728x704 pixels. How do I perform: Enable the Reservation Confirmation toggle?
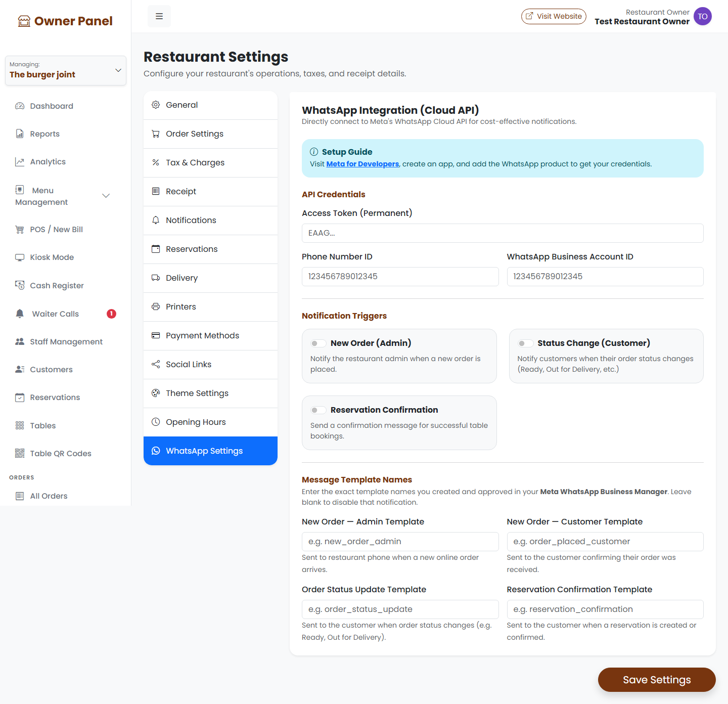pos(318,410)
